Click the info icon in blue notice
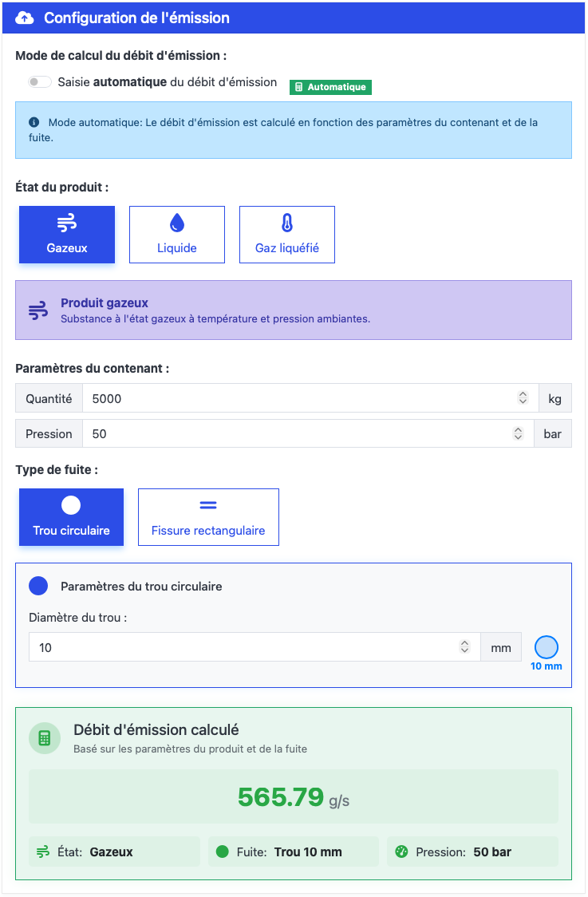588x897 pixels. point(34,123)
